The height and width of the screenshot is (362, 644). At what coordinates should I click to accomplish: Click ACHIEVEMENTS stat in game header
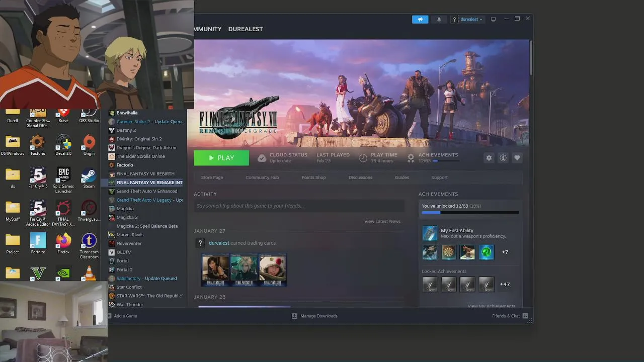coord(438,155)
